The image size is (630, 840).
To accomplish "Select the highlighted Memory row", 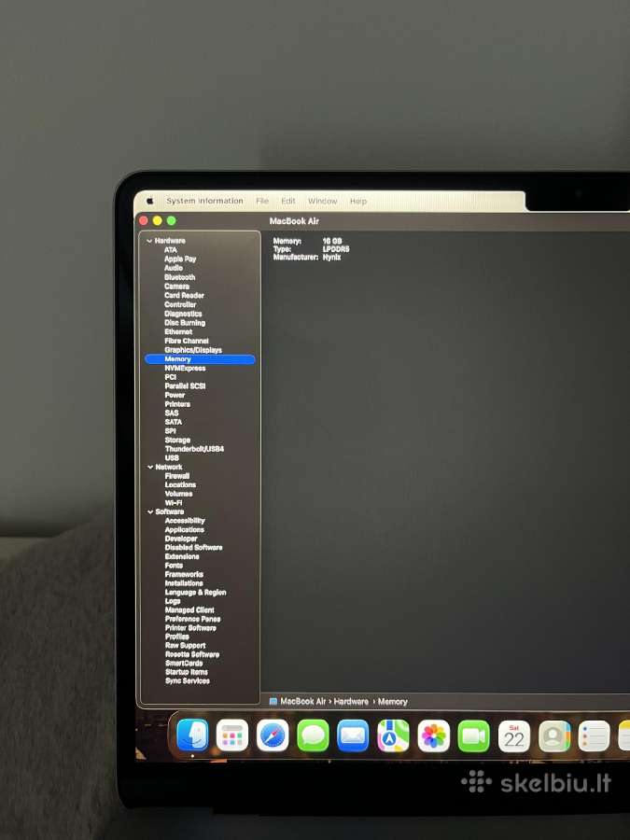I will click(x=200, y=359).
